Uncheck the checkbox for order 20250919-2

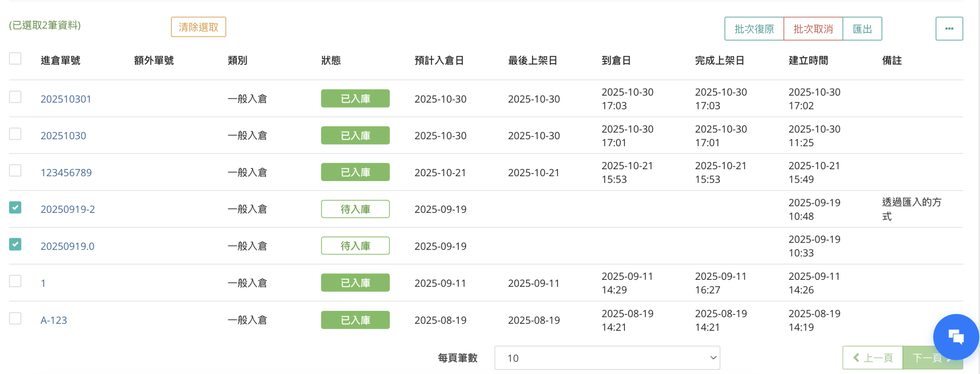pyautogui.click(x=15, y=207)
